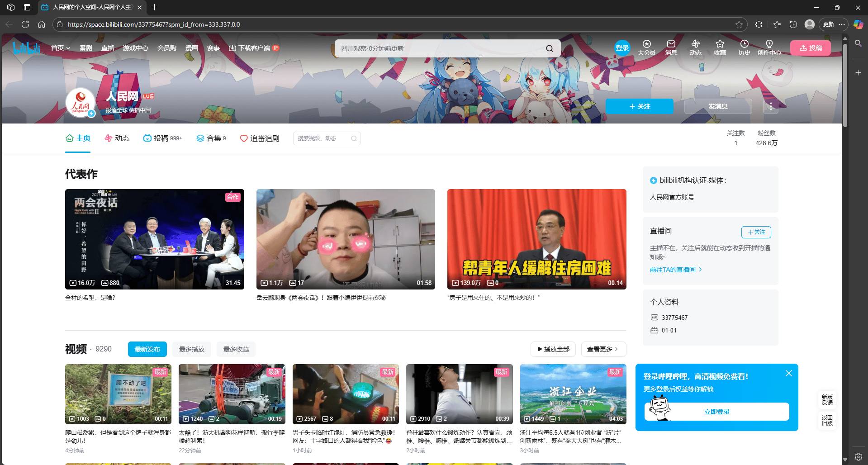The image size is (868, 465).
Task: Click the blue 登录 button in header
Action: (622, 48)
